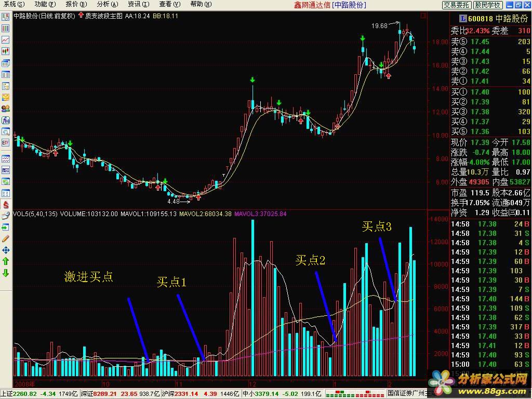Click the 涨幅 4.08% value
Screen dimensions: 532x399
click(480, 162)
